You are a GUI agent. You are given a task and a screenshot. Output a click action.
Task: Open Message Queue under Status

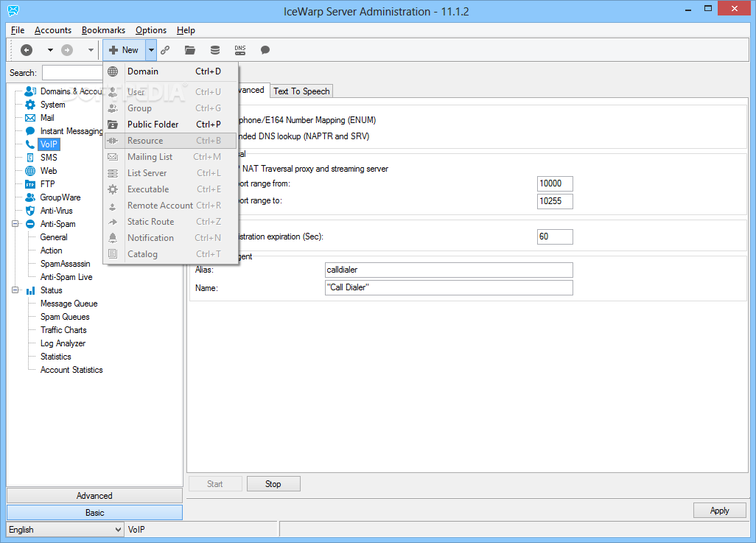click(x=69, y=304)
